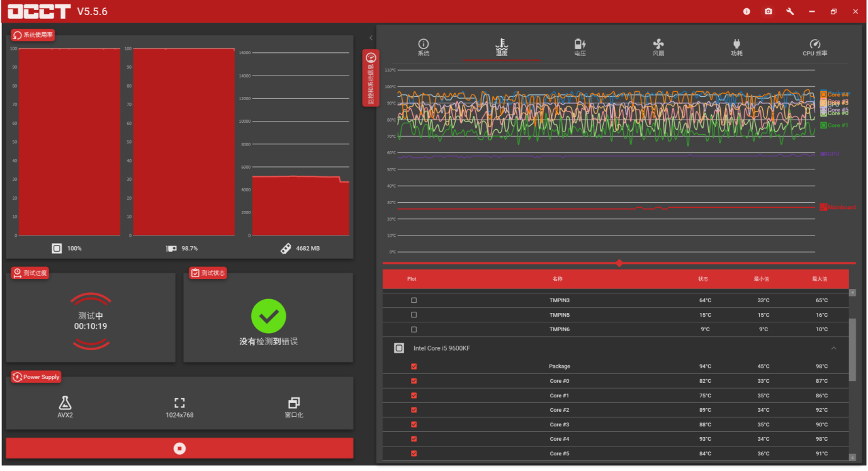Click Core #1 legend entry in graph

pos(835,125)
